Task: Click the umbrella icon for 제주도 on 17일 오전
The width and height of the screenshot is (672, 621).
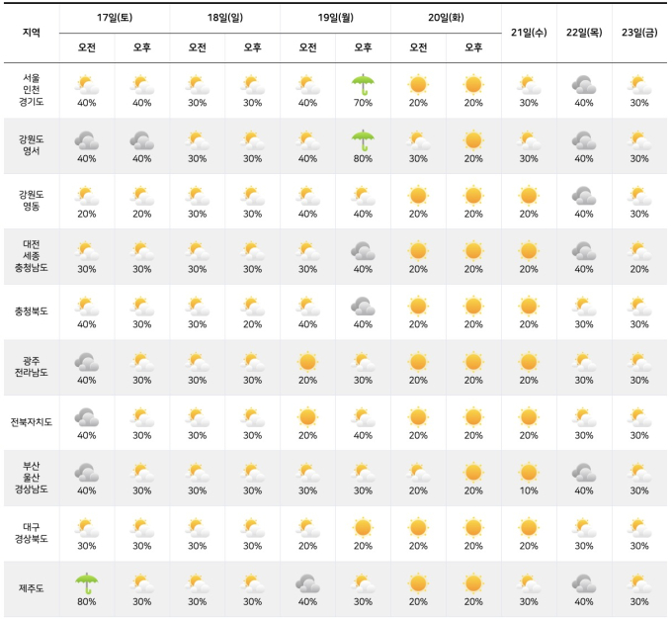Action: point(87,583)
